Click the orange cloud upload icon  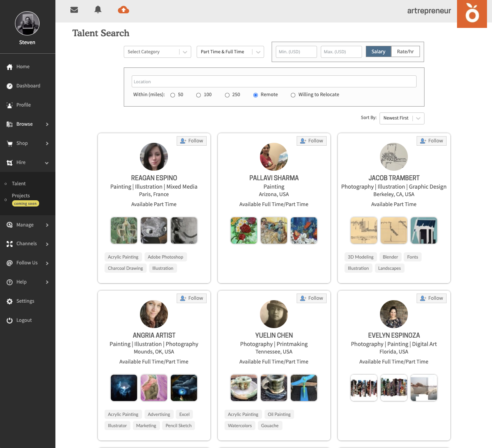[123, 10]
